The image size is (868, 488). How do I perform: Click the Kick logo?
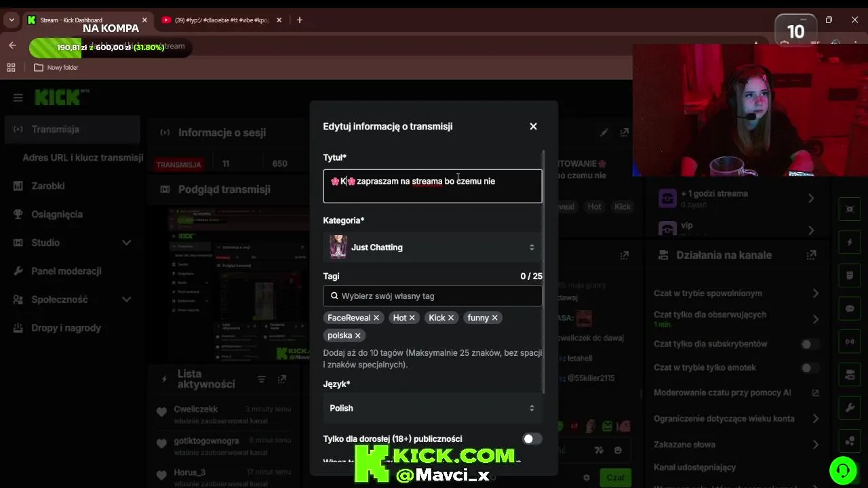click(x=58, y=98)
